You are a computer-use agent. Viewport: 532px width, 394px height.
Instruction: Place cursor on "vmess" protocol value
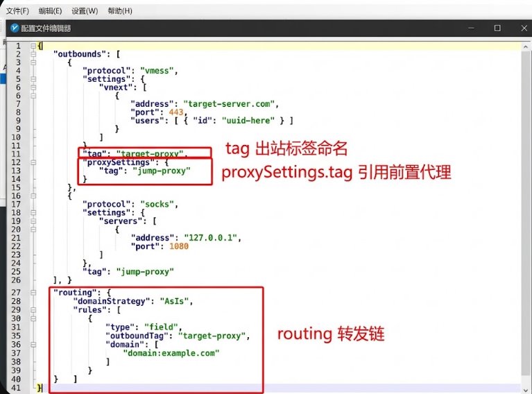pyautogui.click(x=157, y=71)
